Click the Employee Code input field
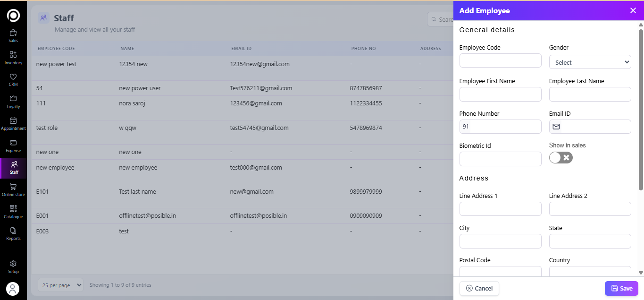The height and width of the screenshot is (300, 644). point(500,60)
